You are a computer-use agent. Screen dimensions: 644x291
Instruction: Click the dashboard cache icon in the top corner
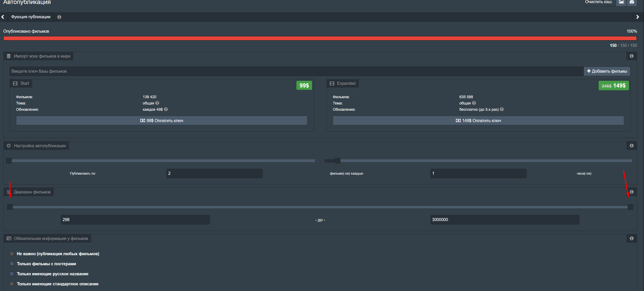[632, 2]
